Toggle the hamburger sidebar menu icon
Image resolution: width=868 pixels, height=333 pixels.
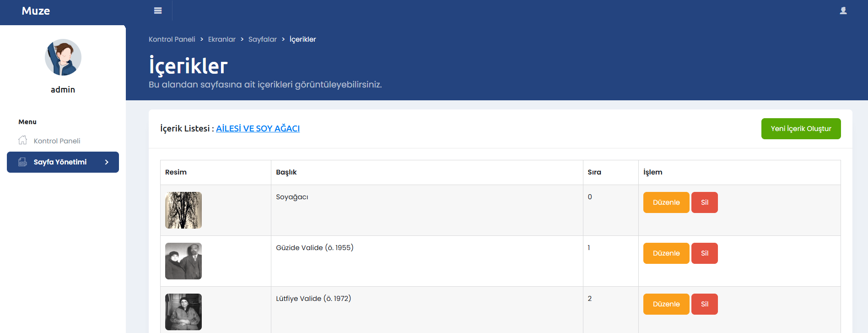158,11
